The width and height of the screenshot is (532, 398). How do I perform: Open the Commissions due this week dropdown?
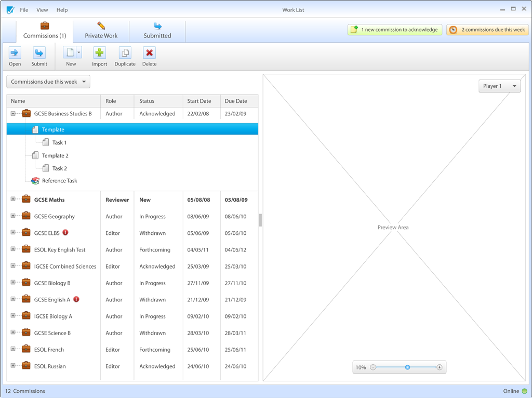48,82
